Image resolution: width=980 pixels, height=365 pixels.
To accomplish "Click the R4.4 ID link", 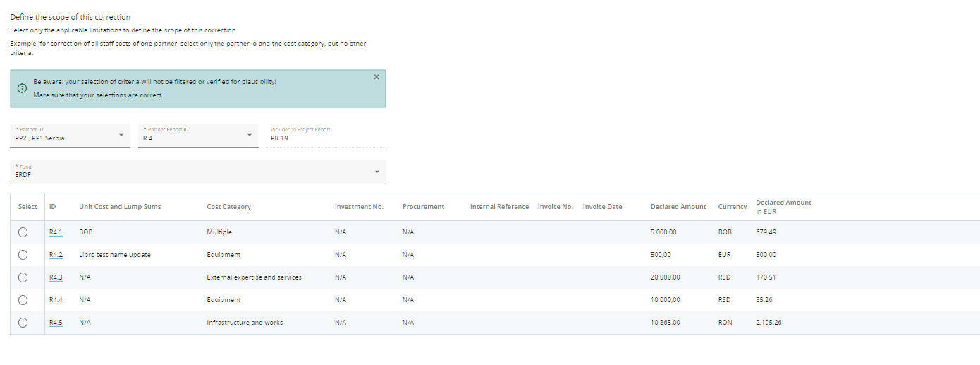I will coord(56,300).
